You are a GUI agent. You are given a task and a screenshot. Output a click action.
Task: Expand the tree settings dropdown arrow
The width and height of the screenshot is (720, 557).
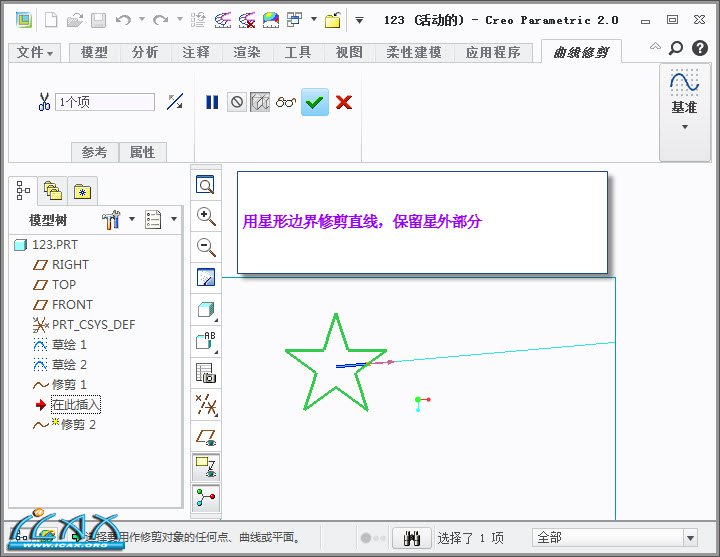132,219
